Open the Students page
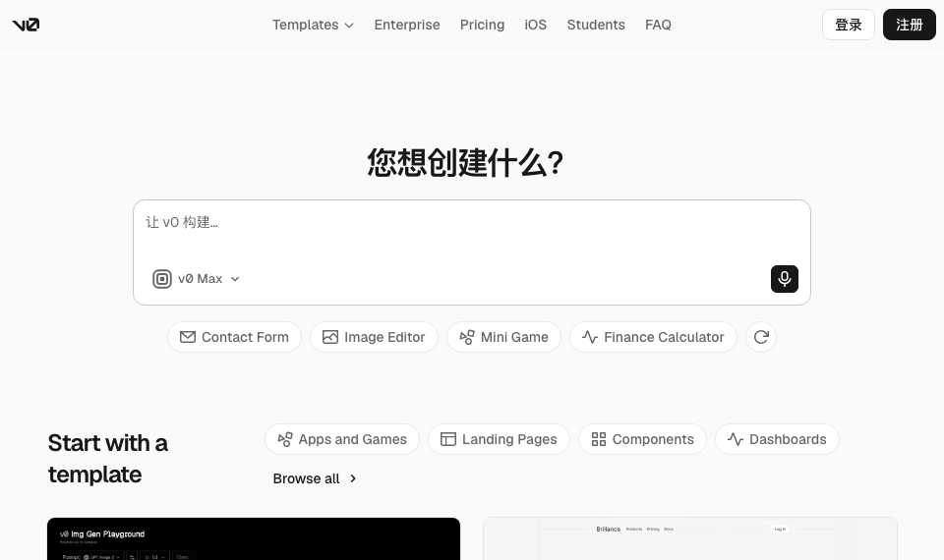944x560 pixels. tap(596, 25)
